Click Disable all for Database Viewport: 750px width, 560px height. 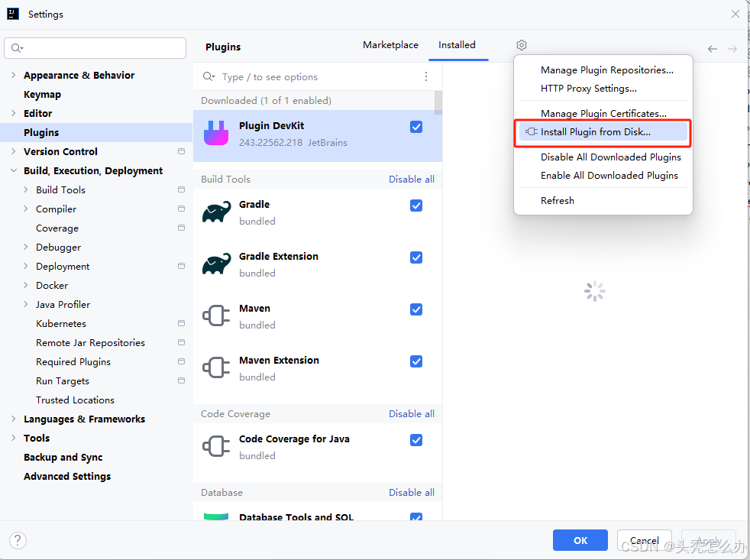(x=412, y=493)
